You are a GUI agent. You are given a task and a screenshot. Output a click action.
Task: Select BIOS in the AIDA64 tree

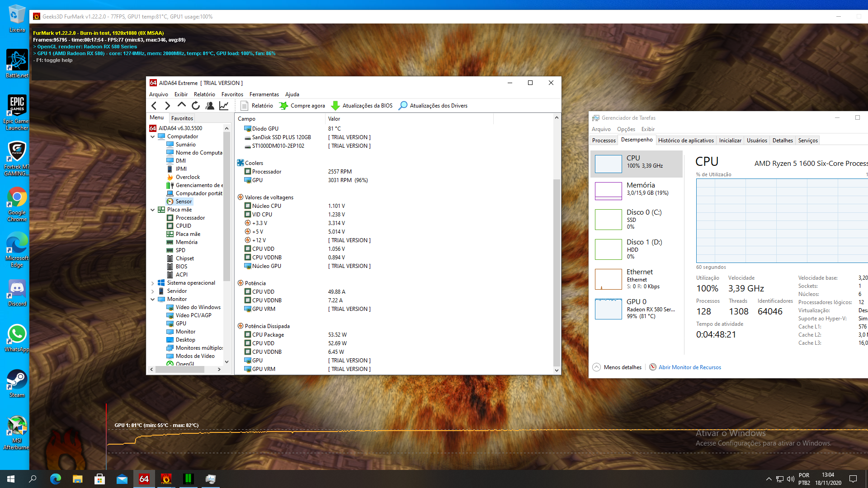point(177,267)
